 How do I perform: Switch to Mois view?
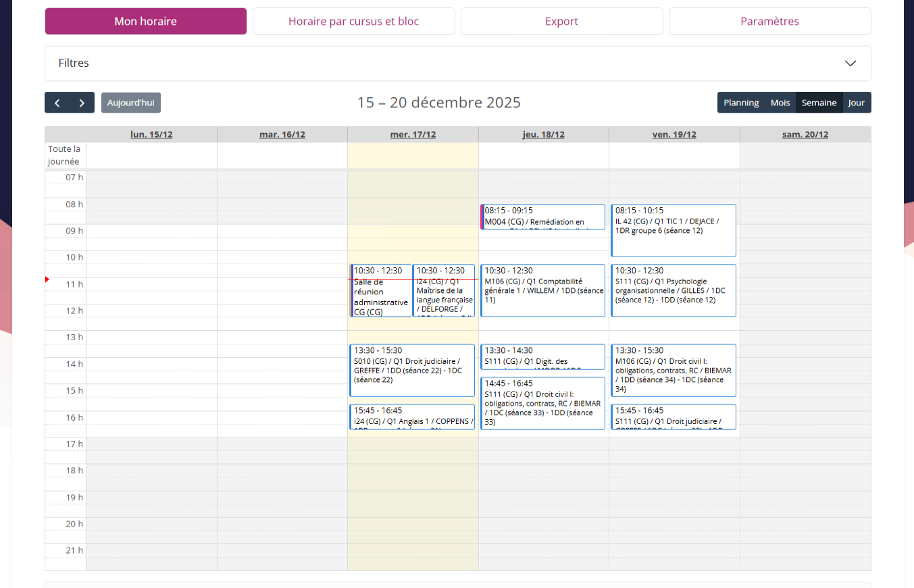click(x=780, y=103)
